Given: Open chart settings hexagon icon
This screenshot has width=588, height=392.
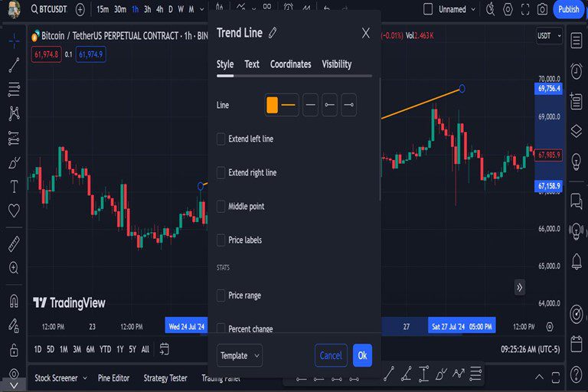Looking at the screenshot, I should click(508, 9).
